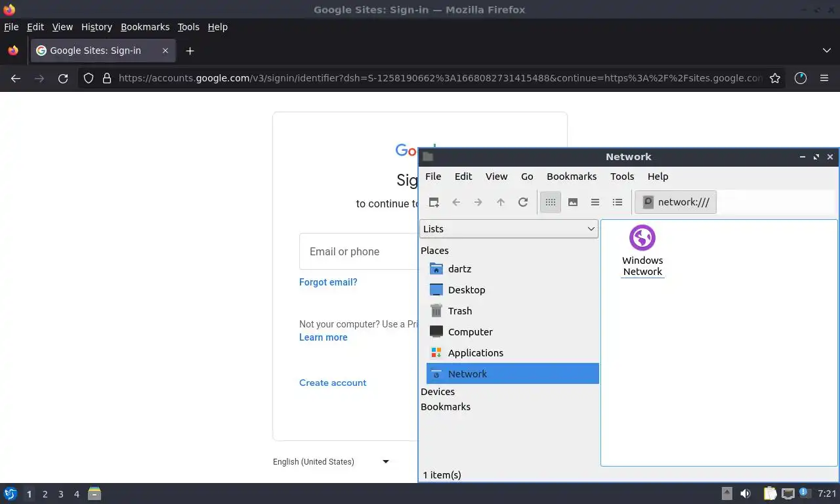Open Firefox Help menu
This screenshot has height=504, width=840.
[217, 27]
